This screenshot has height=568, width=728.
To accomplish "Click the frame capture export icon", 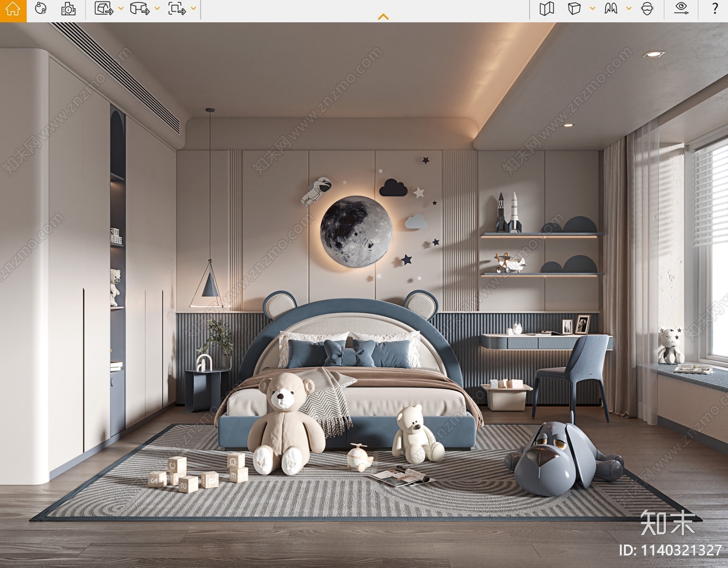I will coord(177,8).
